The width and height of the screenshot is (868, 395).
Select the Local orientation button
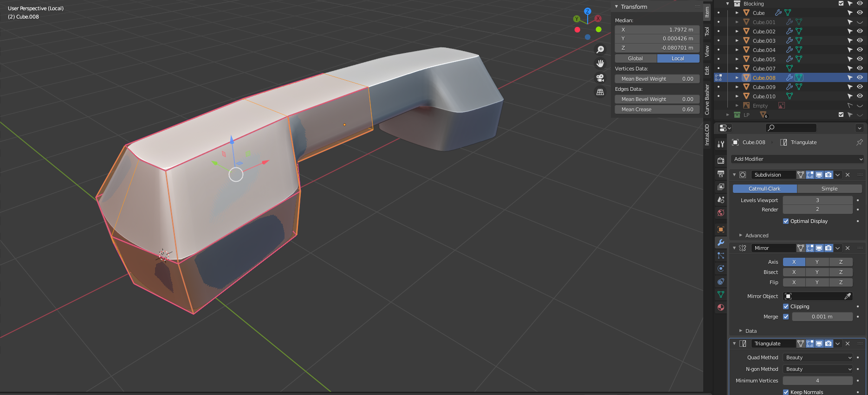678,58
